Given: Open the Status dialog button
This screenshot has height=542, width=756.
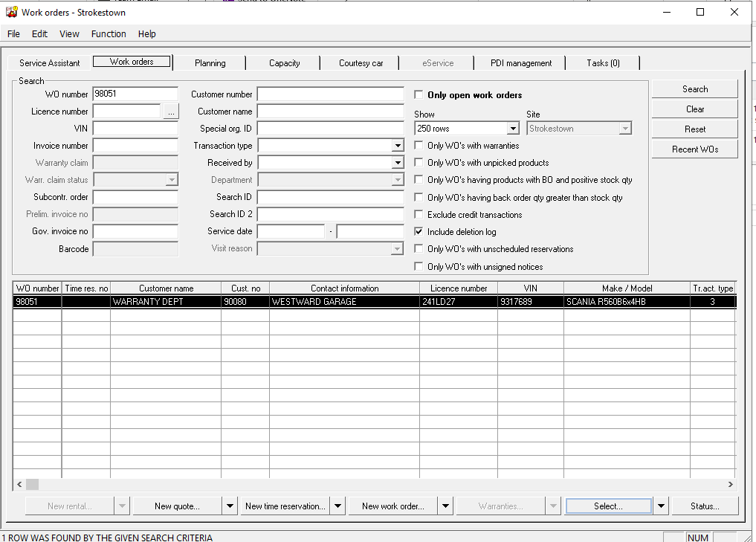Looking at the screenshot, I should click(x=705, y=506).
